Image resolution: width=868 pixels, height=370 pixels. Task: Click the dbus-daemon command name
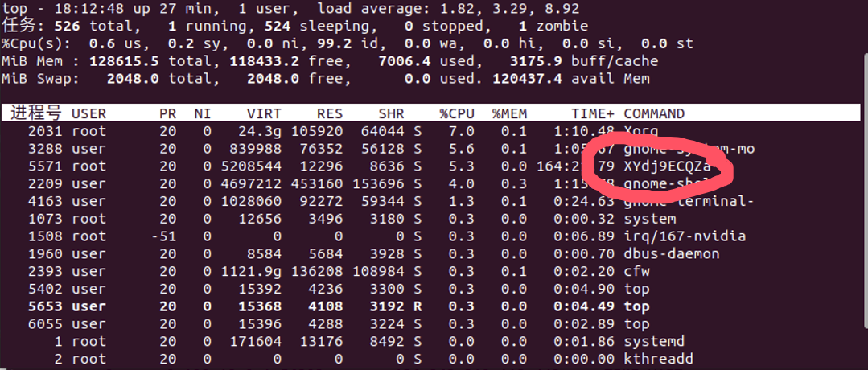click(672, 254)
